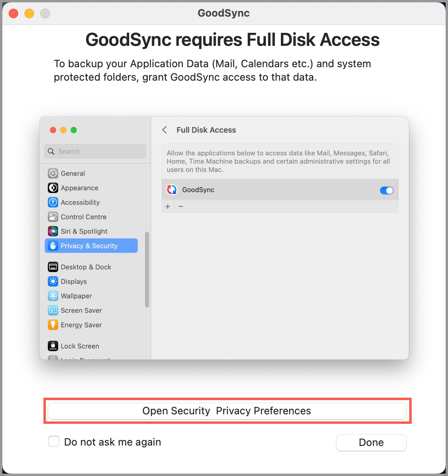Viewport: 448px width, 476px height.
Task: Select the Wallpaper flower icon
Action: pos(53,296)
